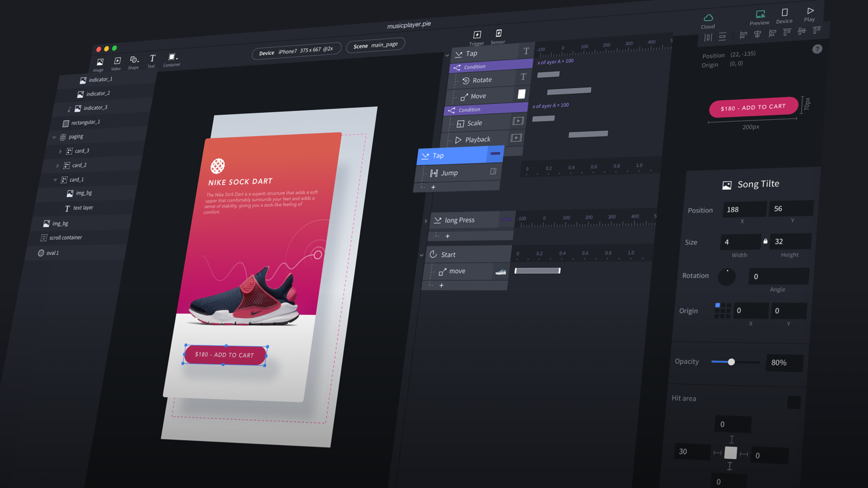Click the $180 - ADD TO CART button on canvas
This screenshot has width=868, height=488.
(225, 355)
